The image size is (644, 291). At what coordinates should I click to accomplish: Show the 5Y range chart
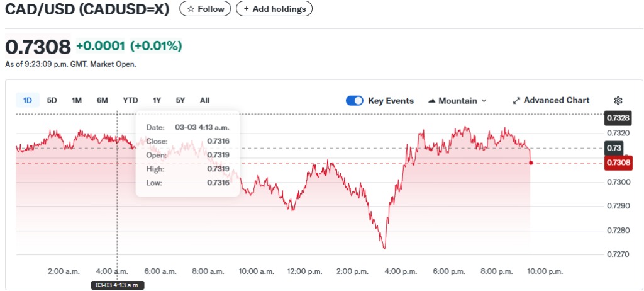click(x=180, y=100)
